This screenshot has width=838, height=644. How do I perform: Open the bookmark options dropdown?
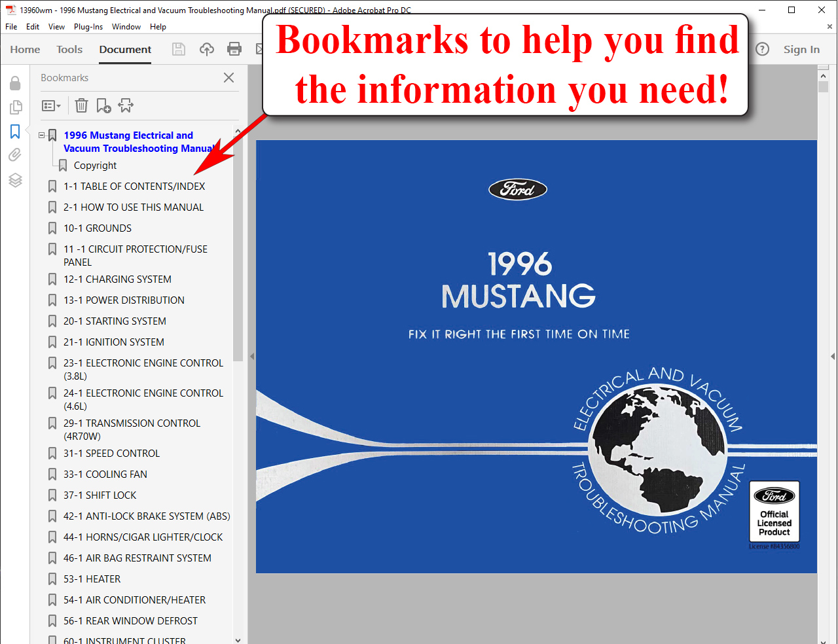pyautogui.click(x=51, y=105)
